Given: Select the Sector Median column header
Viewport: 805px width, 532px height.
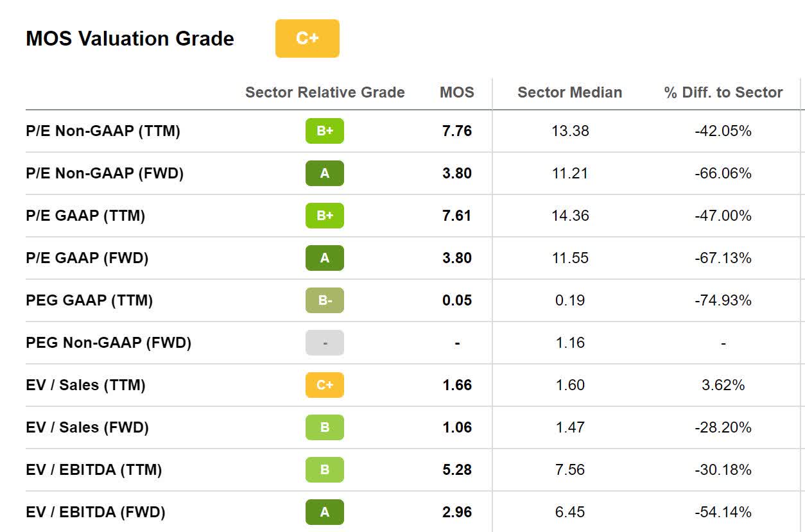Looking at the screenshot, I should [569, 92].
